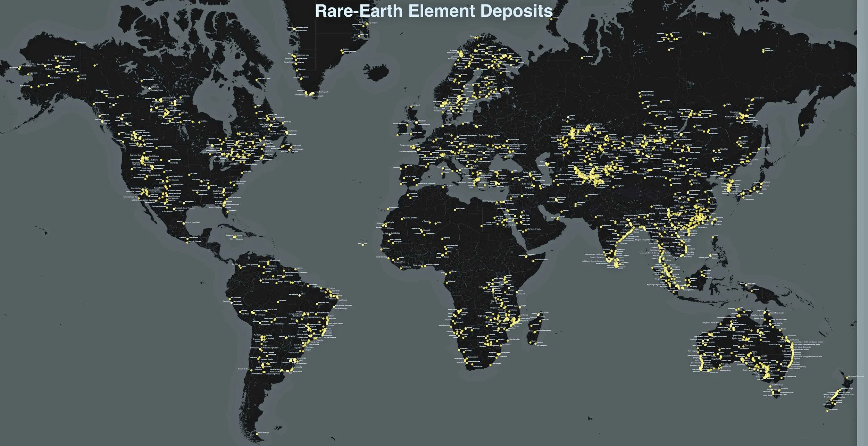Click the Elk Creek deposit marker
The width and height of the screenshot is (868, 446).
[x=189, y=175]
